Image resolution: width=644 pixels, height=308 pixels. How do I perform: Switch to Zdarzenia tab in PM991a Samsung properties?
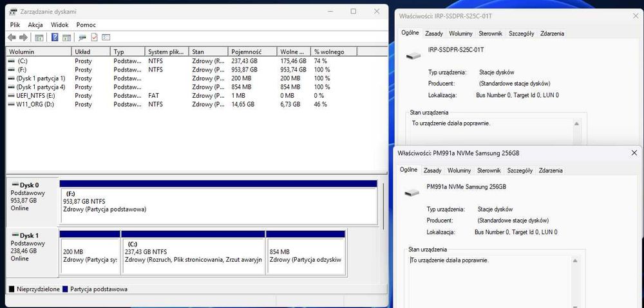(551, 170)
